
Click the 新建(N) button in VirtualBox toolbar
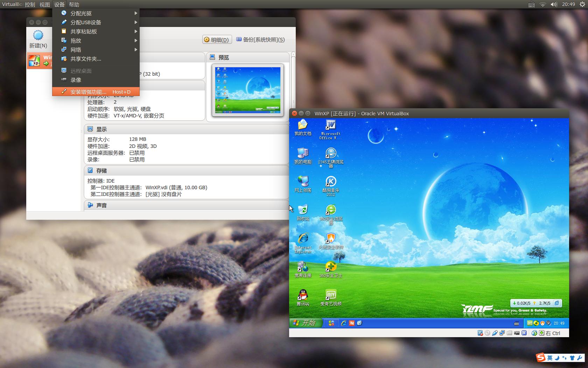38,39
